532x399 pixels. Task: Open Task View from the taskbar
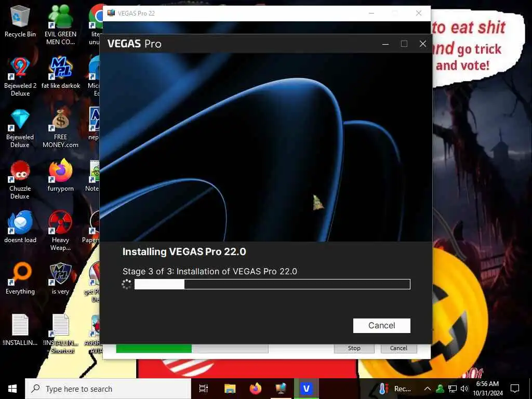coord(204,389)
